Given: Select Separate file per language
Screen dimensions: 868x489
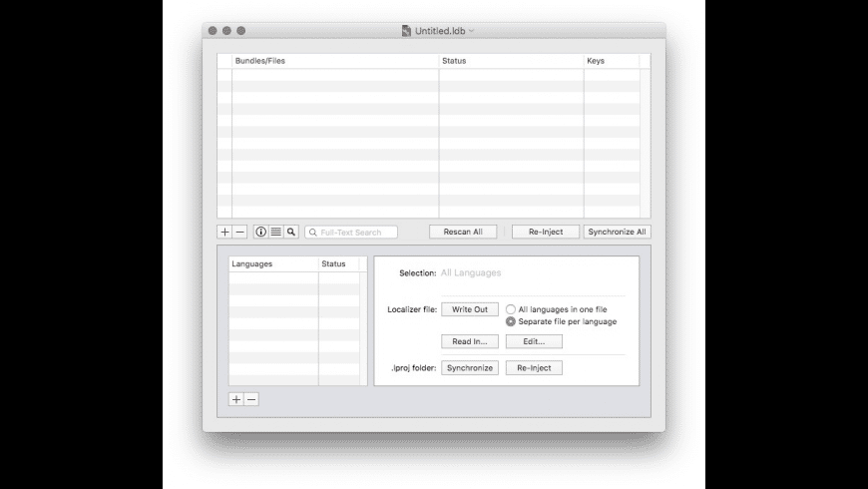Looking at the screenshot, I should click(x=561, y=321).
